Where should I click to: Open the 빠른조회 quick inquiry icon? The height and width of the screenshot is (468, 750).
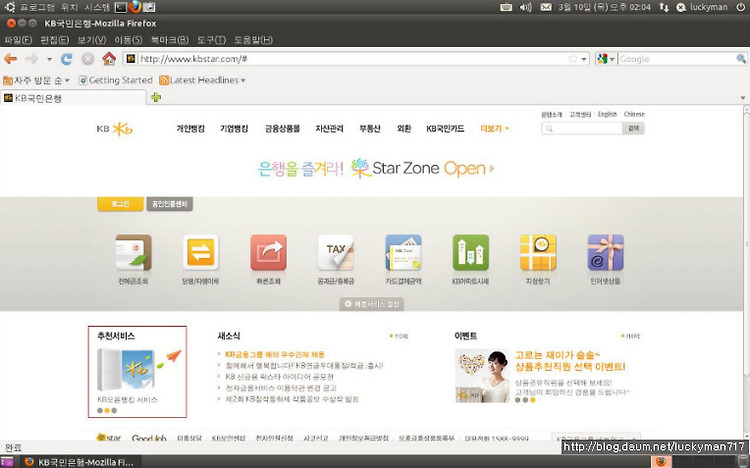(x=268, y=253)
